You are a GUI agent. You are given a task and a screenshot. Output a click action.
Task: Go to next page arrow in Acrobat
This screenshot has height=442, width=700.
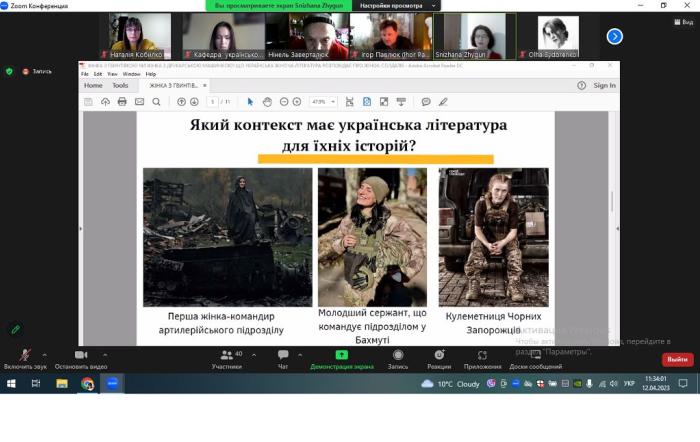(x=195, y=102)
